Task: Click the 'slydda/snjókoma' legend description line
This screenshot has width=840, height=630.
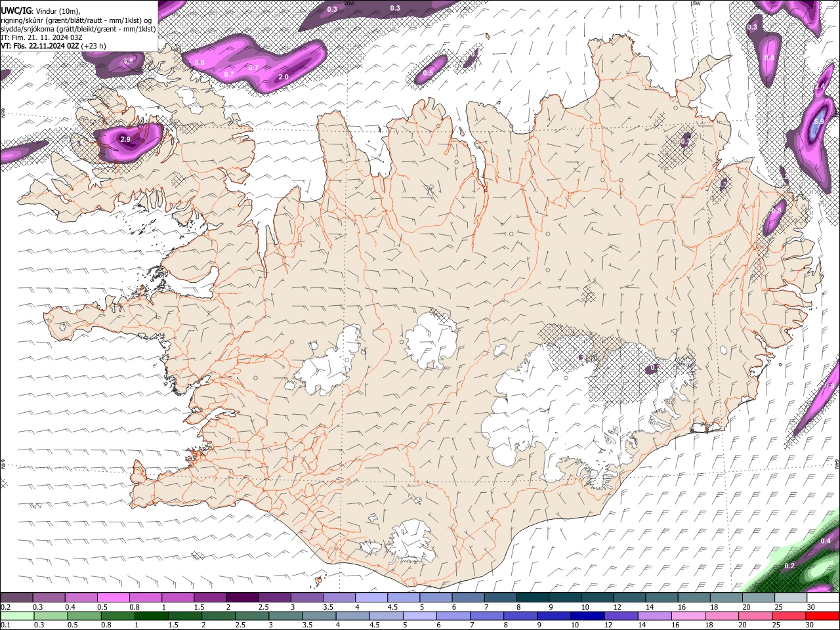Action: (78, 29)
